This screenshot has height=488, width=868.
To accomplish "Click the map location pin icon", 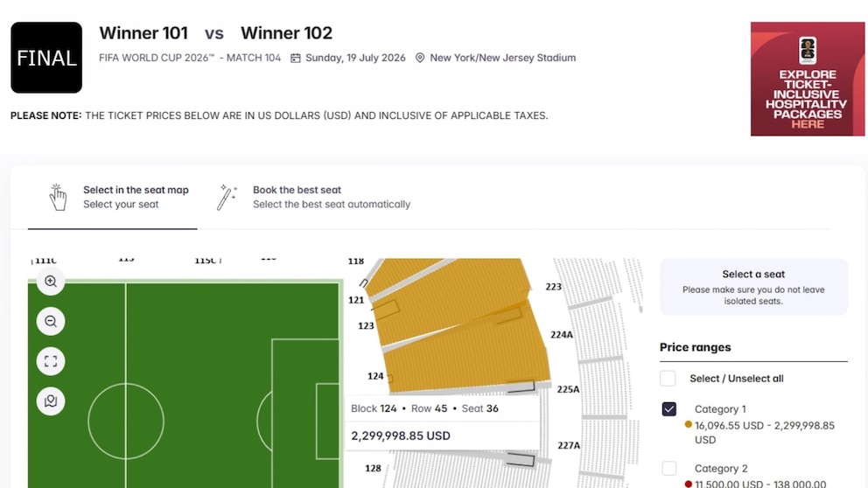I will pyautogui.click(x=51, y=401).
